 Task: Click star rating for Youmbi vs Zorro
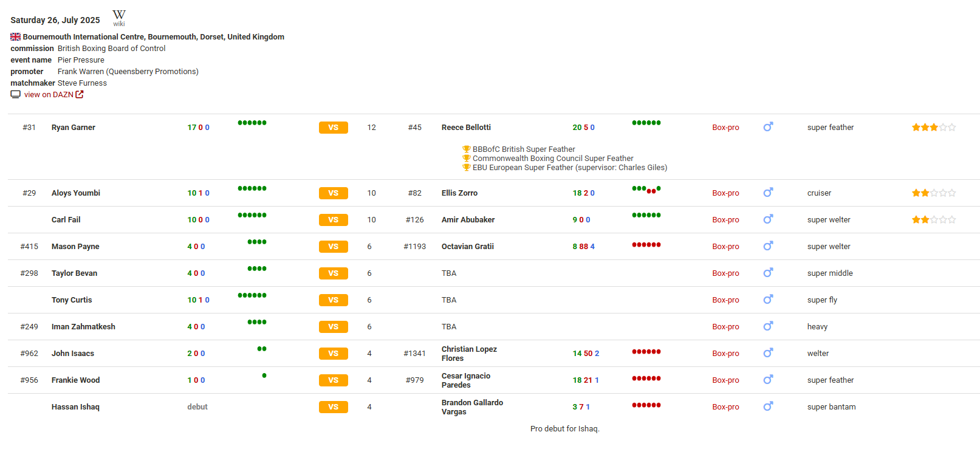933,193
